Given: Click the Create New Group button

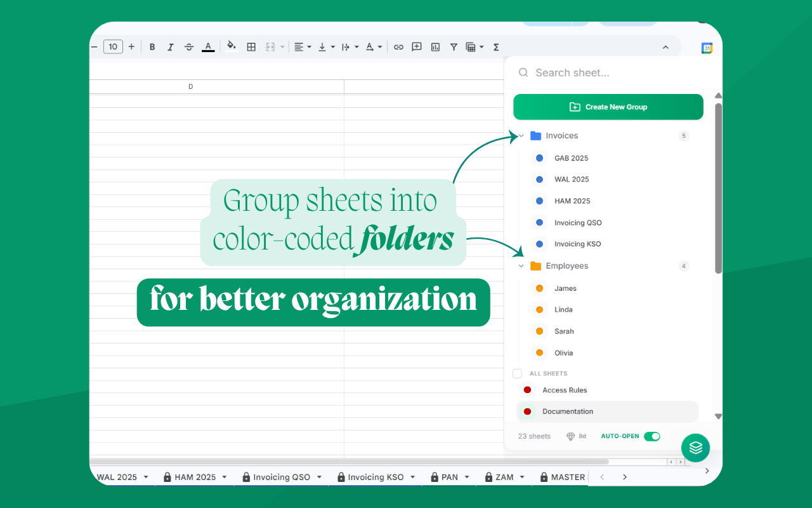Looking at the screenshot, I should [608, 107].
